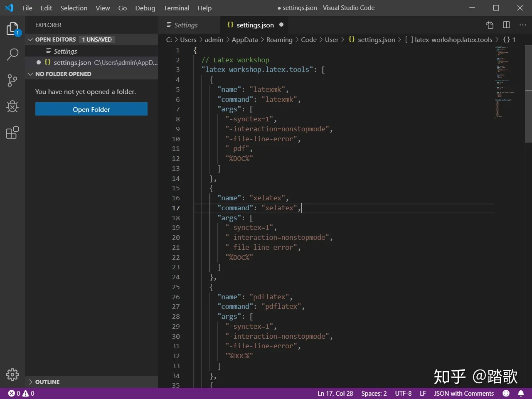
Task: Open the Extensions view icon
Action: (x=12, y=133)
